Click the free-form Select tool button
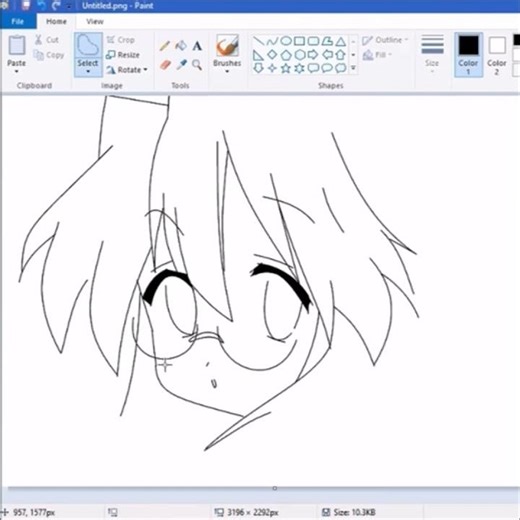Viewport: 520px width, 520px height. 88,46
